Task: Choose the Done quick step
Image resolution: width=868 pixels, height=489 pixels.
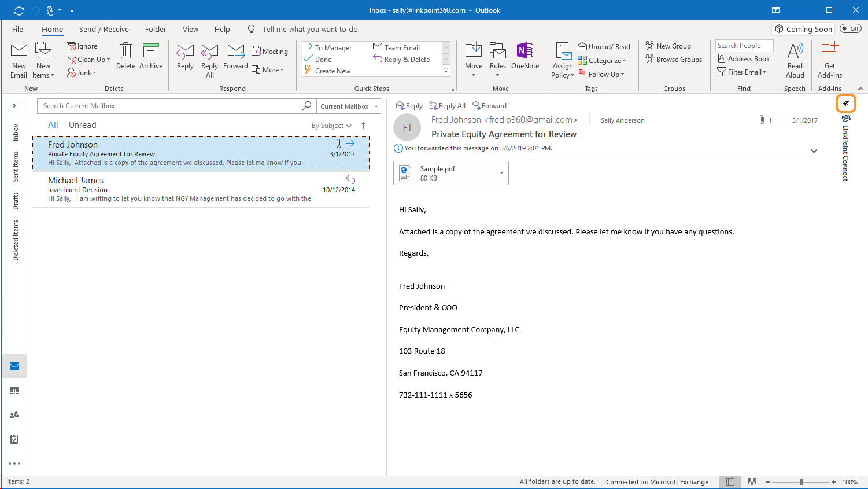Action: (318, 59)
